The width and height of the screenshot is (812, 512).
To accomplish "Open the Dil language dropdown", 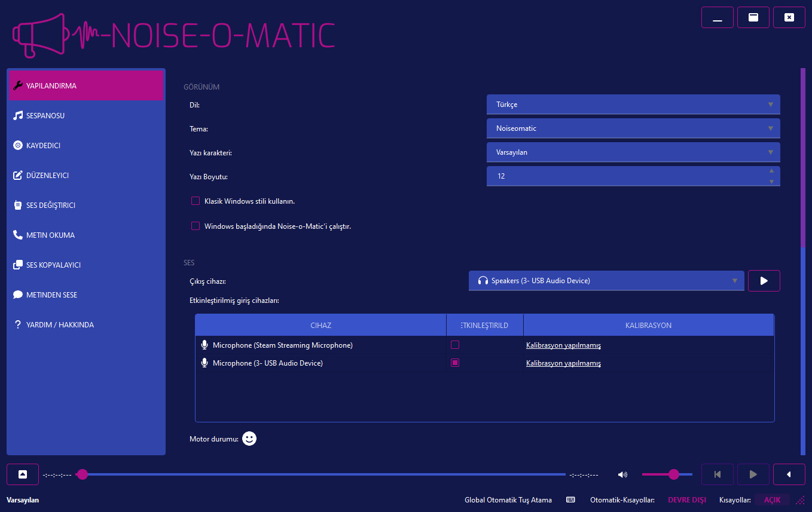I will click(633, 105).
